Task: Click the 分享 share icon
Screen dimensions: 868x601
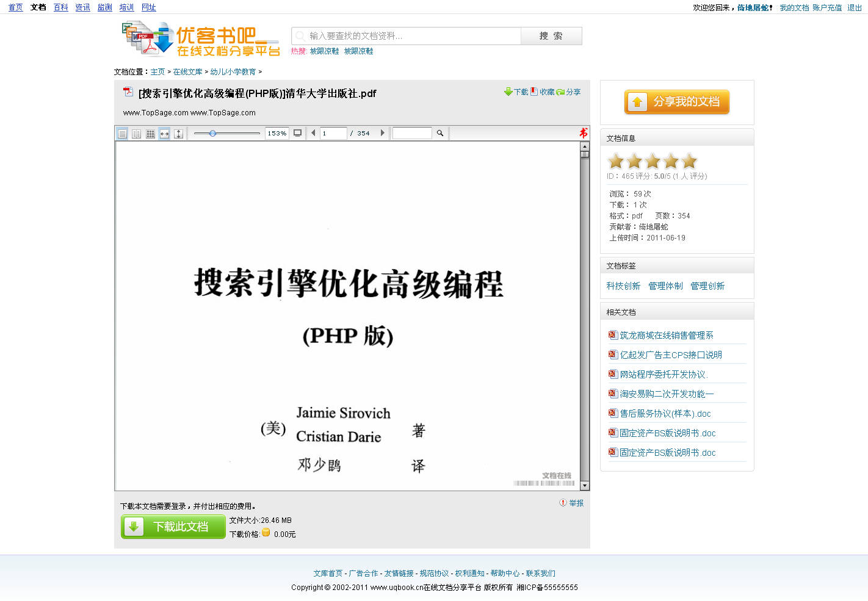Action: 560,92
